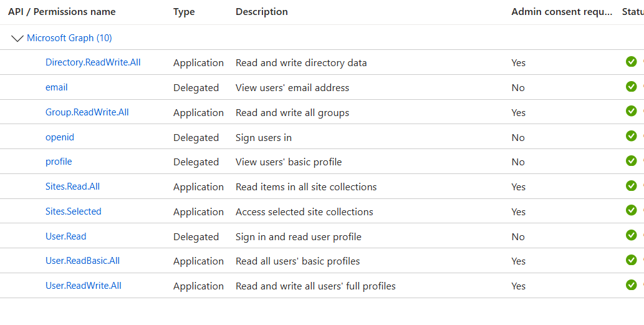Click Delegated type in User.Read row
The width and height of the screenshot is (644, 325).
point(196,236)
